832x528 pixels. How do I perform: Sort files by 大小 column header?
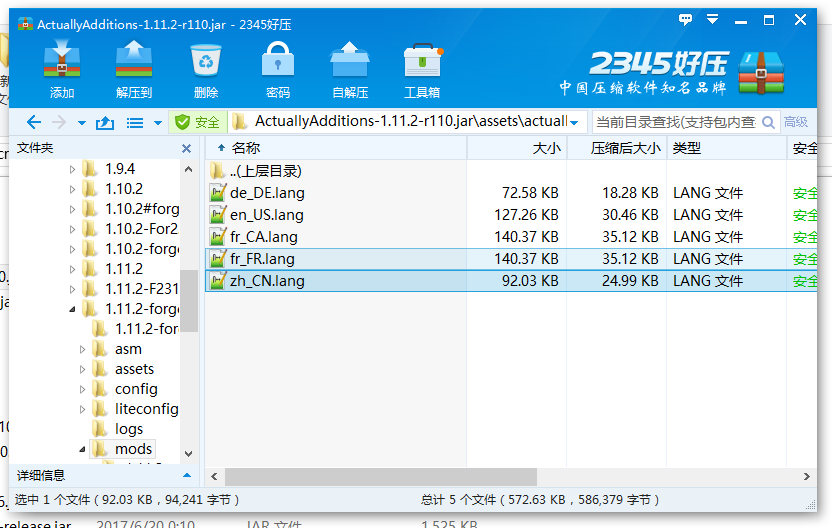coord(547,148)
